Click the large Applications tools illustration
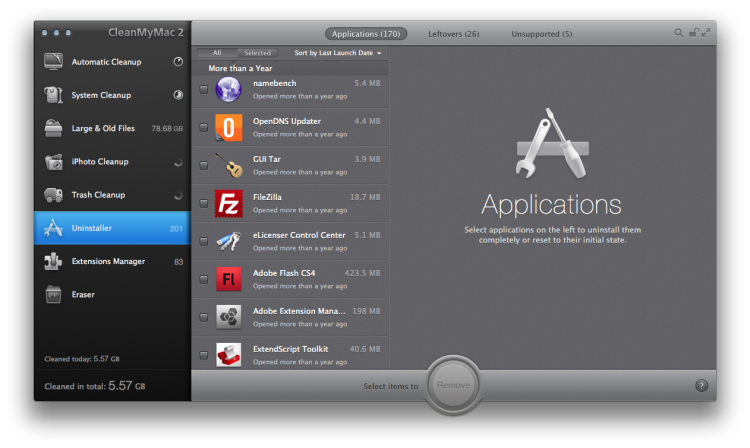The width and height of the screenshot is (750, 448). [x=551, y=143]
